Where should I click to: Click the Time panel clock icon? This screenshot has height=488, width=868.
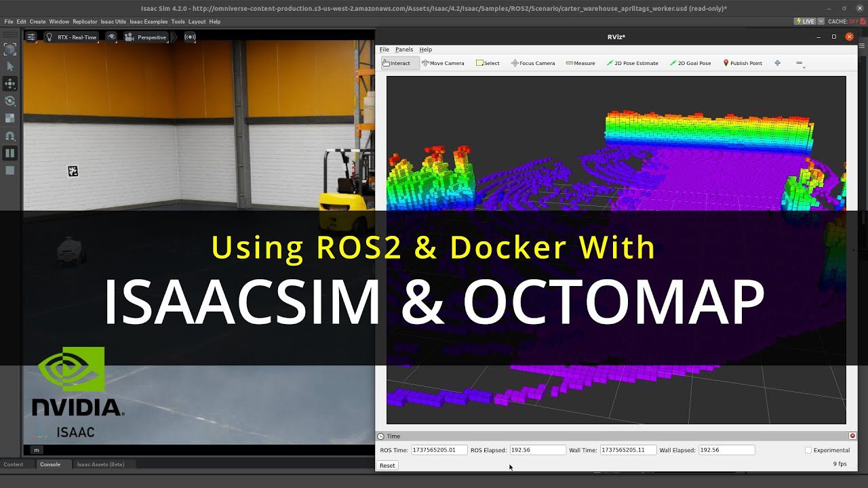pyautogui.click(x=380, y=436)
